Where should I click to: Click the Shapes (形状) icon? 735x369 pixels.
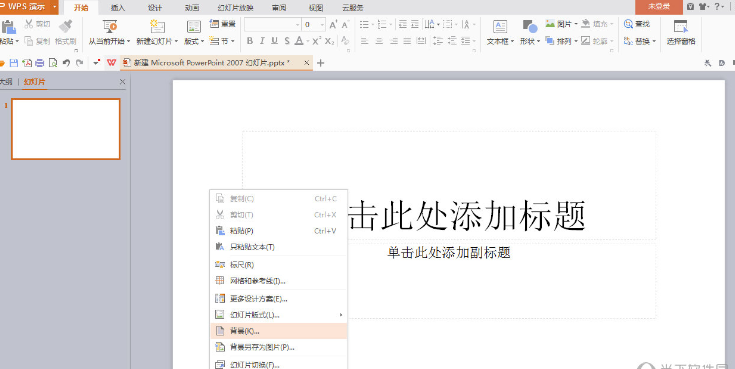(x=530, y=26)
